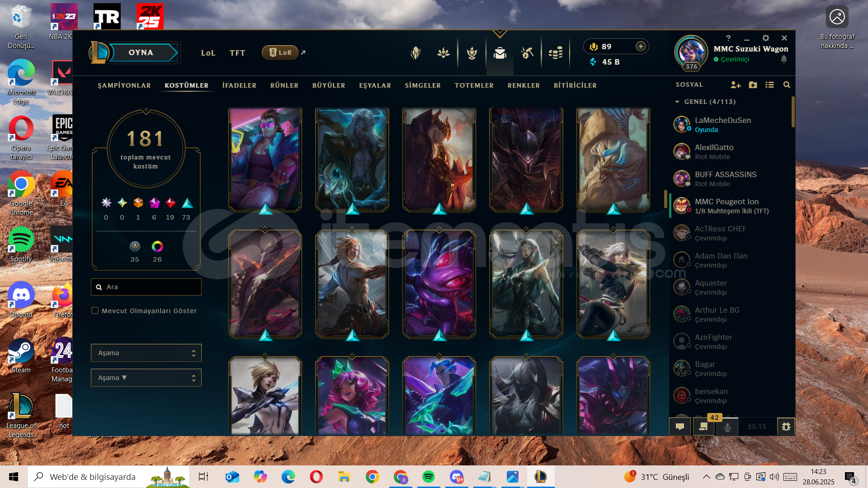The image size is (868, 488).
Task: Click the add friend icon
Action: [736, 85]
